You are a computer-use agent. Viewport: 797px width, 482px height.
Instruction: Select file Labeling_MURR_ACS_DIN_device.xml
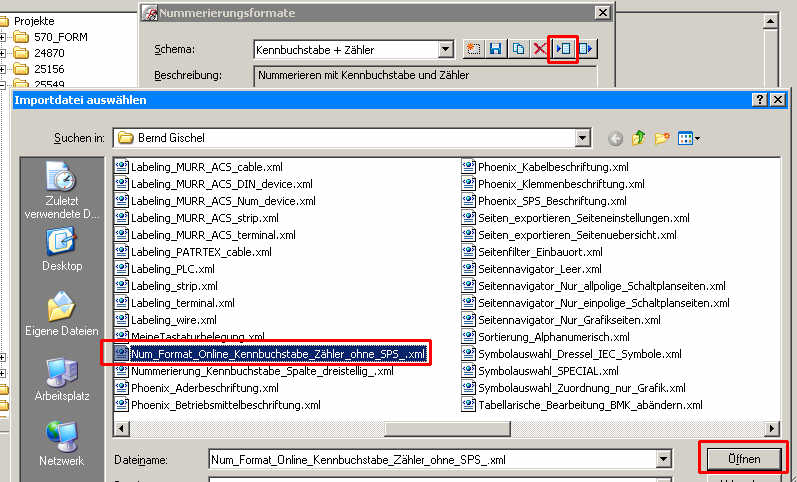(x=213, y=184)
